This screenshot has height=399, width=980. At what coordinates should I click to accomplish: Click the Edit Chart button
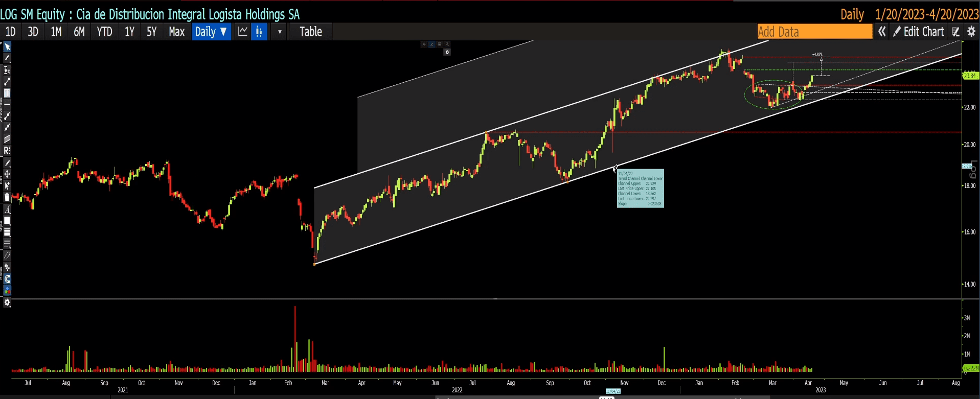(x=919, y=32)
